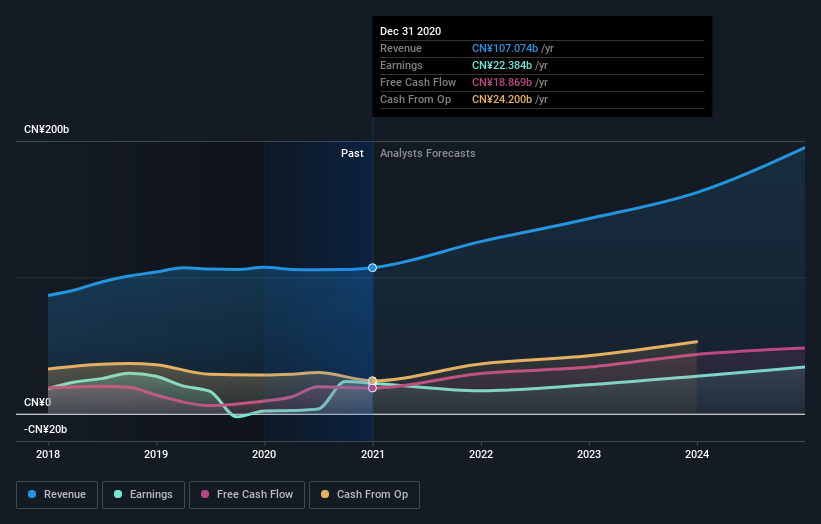Click the Cash From Op label in tooltip
The width and height of the screenshot is (821, 524).
415,99
